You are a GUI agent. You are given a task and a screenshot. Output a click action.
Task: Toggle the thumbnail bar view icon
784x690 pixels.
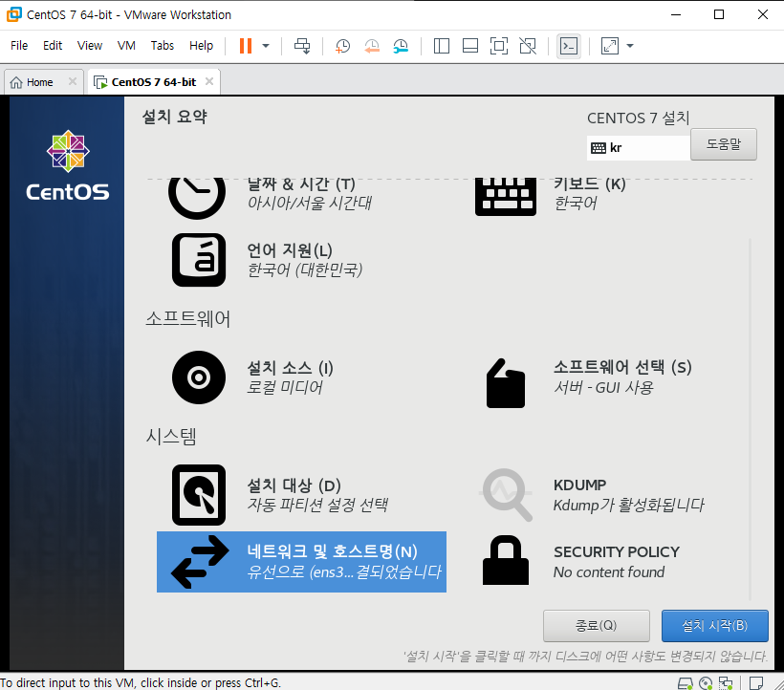[470, 46]
